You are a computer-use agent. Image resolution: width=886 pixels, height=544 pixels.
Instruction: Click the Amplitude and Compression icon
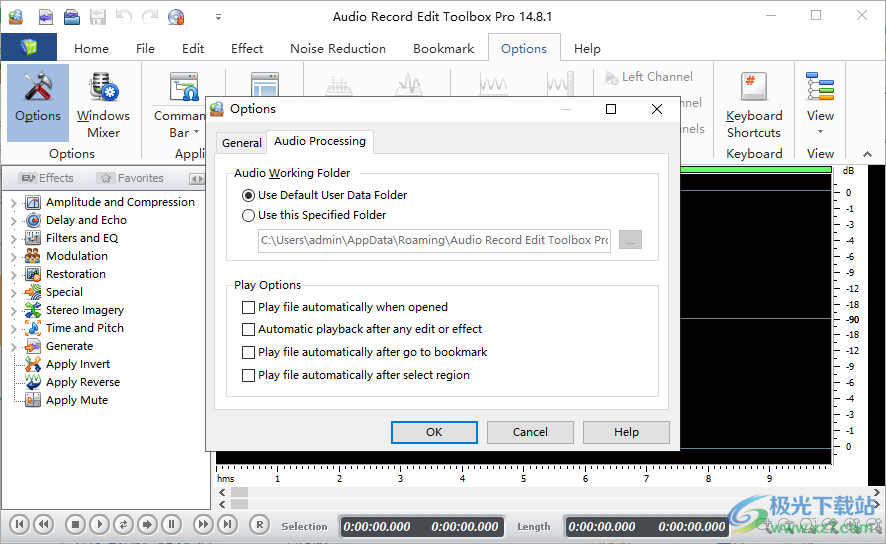tap(33, 202)
